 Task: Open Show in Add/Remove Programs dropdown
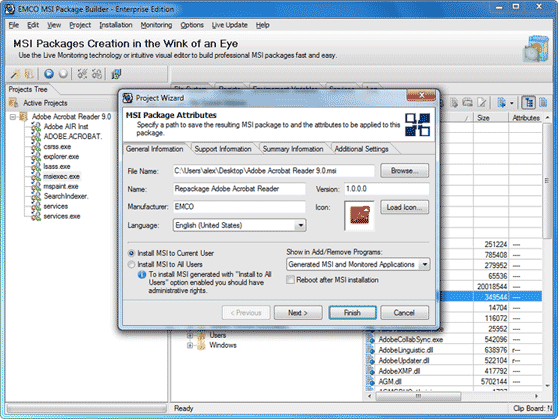[x=425, y=265]
